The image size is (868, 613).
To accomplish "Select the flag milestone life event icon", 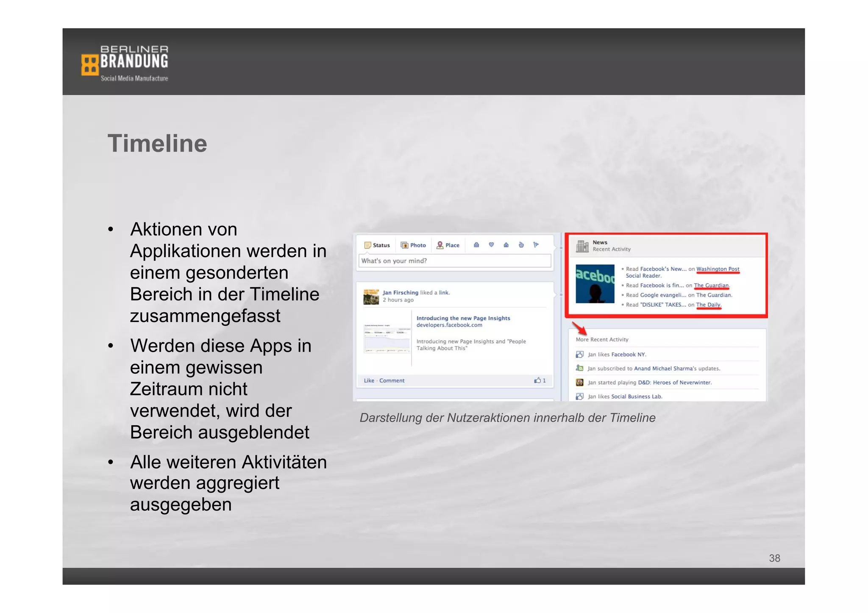I will point(536,245).
